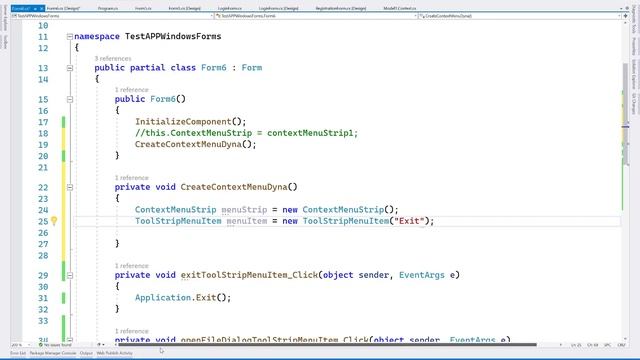Image resolution: width=640 pixels, height=360 pixels.
Task: Click '1 reference' above CreateContextMenuDyna method
Action: pyautogui.click(x=131, y=178)
